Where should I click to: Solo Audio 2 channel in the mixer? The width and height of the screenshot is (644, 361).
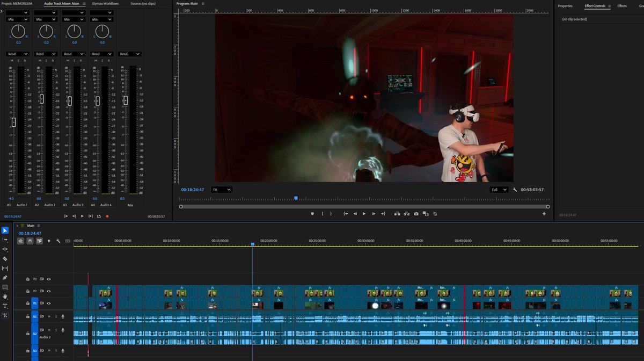pyautogui.click(x=46, y=61)
